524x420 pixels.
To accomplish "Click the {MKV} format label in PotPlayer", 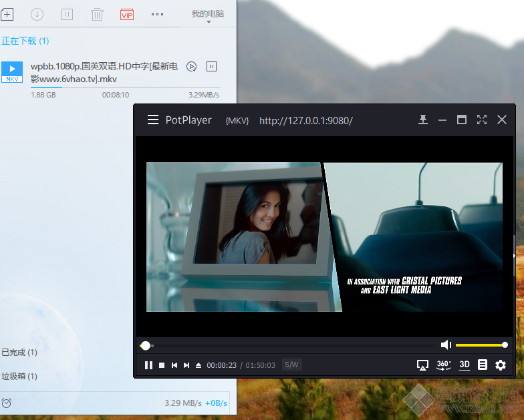I will coord(237,120).
